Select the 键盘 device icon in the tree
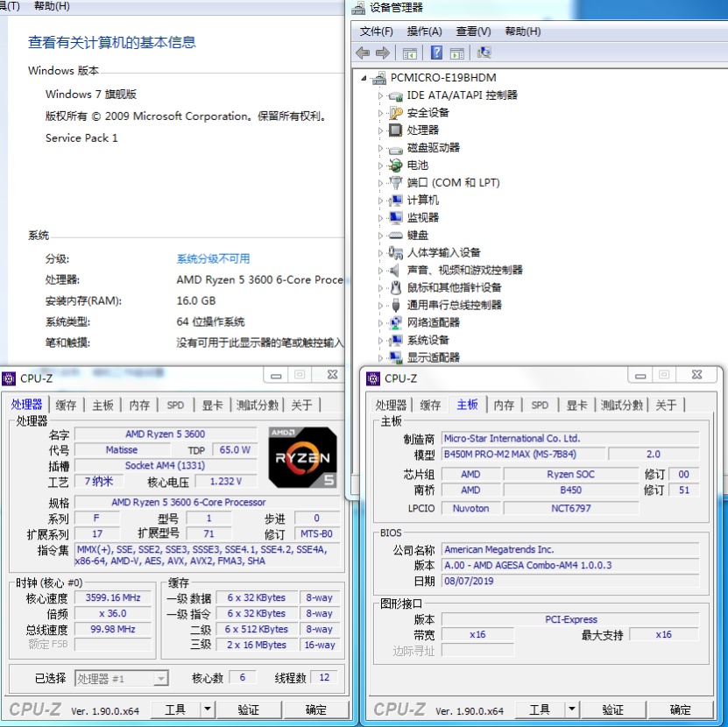 coord(393,235)
